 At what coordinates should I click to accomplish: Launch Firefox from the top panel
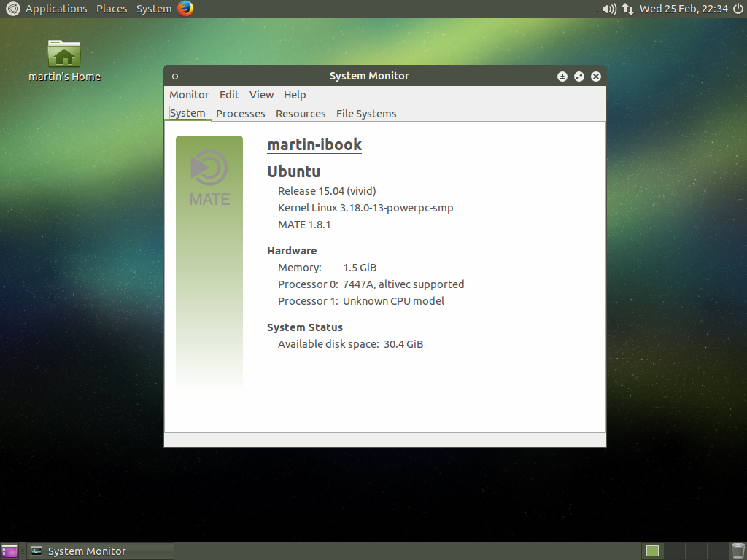[x=185, y=9]
